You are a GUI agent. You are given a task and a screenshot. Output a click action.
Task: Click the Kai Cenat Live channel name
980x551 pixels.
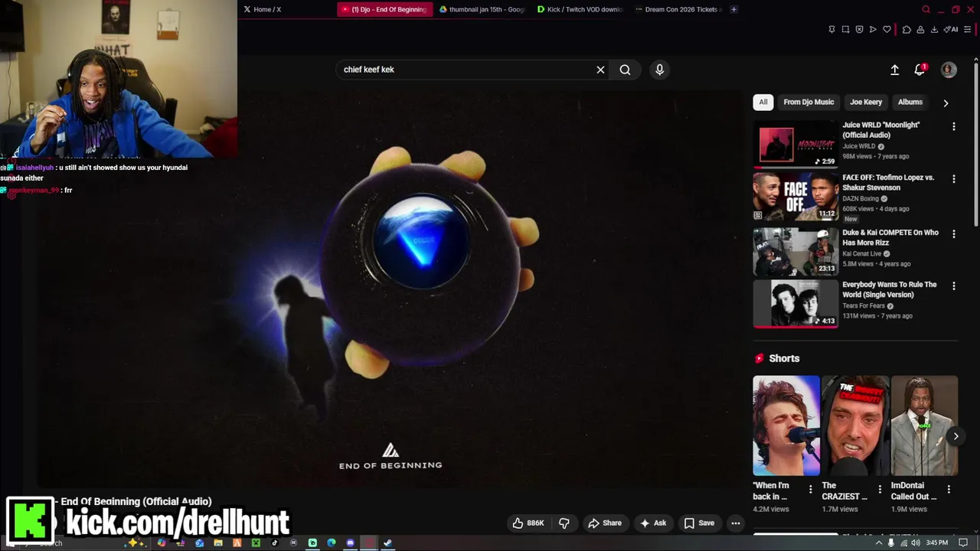click(863, 253)
